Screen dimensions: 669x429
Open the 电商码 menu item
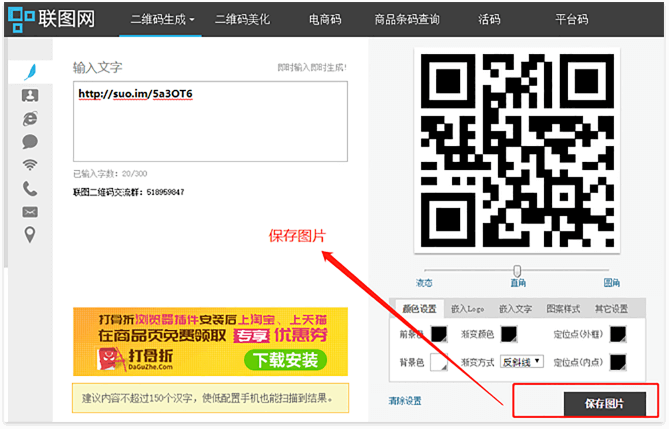click(x=325, y=20)
